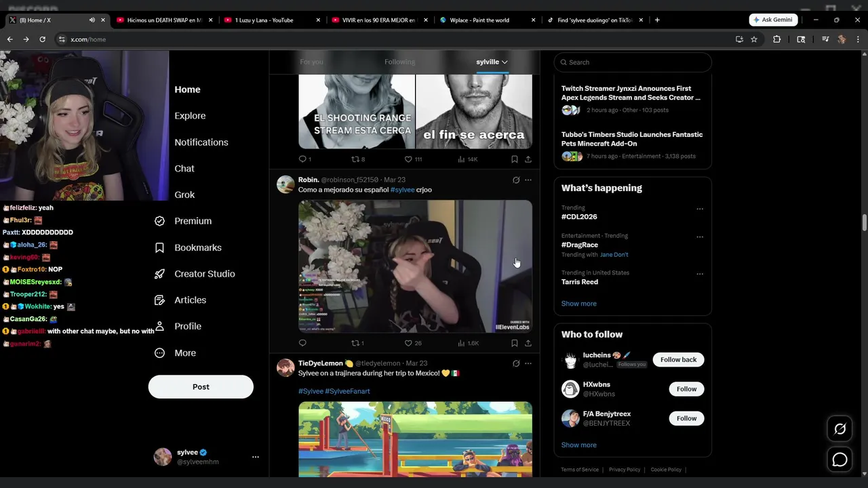The height and width of the screenshot is (488, 868).
Task: Switch to the For you tab
Action: click(x=311, y=62)
